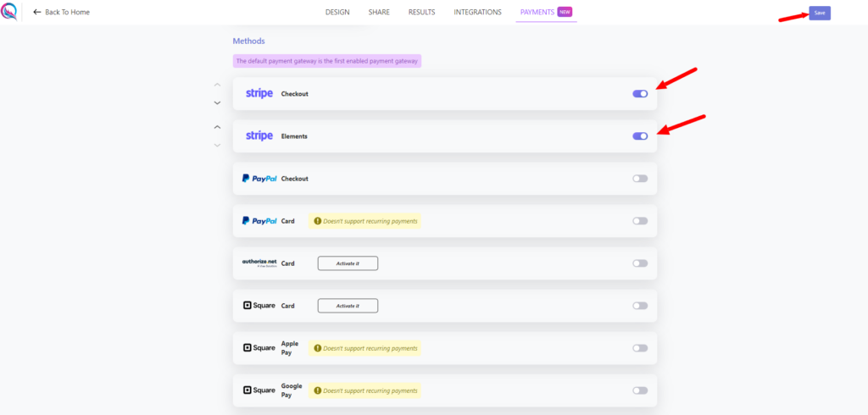Click the app logo icon
Image resolution: width=868 pixels, height=415 pixels.
[x=9, y=12]
